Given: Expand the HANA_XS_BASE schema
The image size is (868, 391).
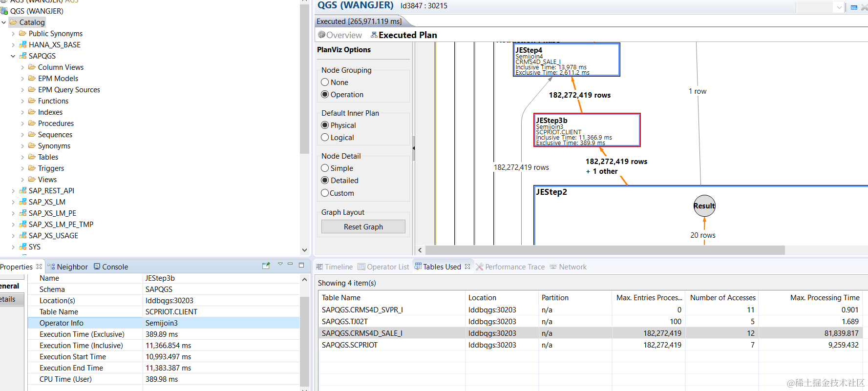Looking at the screenshot, I should click(13, 45).
